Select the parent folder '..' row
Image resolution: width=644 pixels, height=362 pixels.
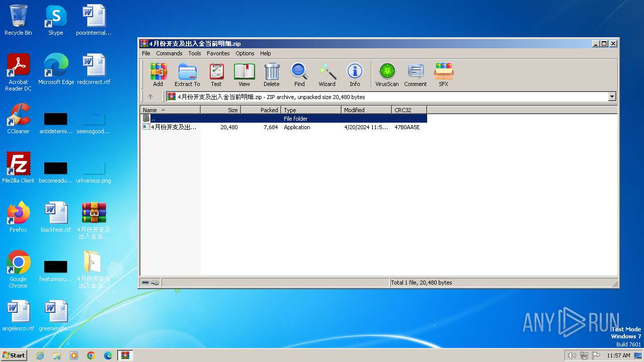[284, 119]
